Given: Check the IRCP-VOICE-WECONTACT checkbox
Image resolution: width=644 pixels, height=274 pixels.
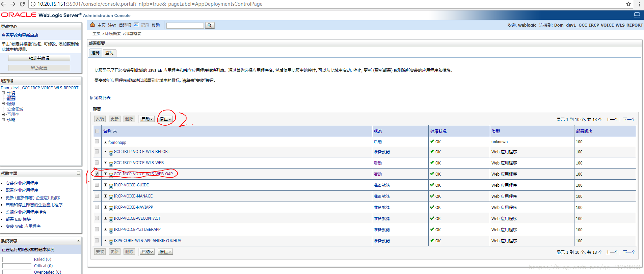Looking at the screenshot, I should click(x=97, y=218).
